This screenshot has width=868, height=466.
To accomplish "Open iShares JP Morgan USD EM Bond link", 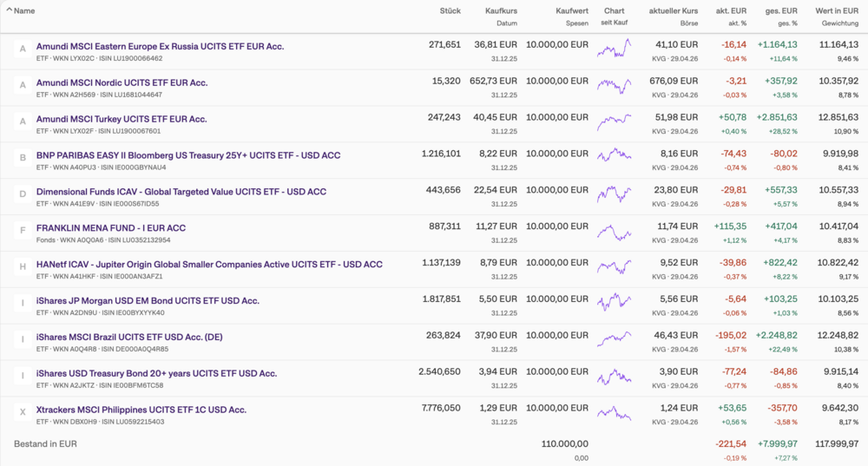I will coord(148,301).
